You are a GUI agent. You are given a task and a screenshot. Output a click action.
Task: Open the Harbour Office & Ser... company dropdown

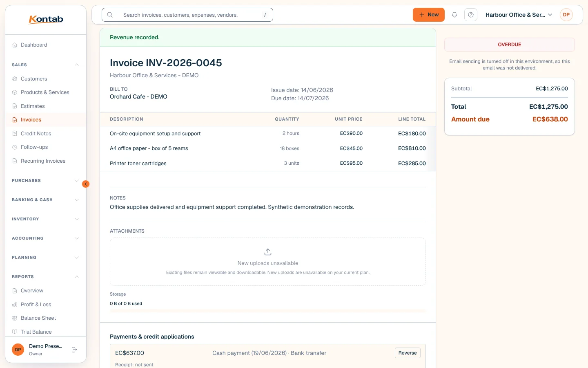point(519,15)
